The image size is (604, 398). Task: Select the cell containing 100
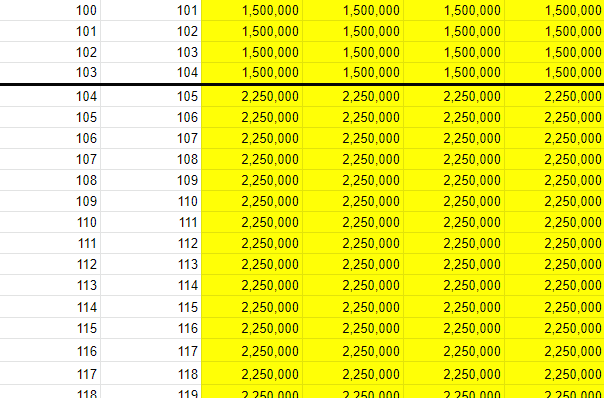point(50,10)
